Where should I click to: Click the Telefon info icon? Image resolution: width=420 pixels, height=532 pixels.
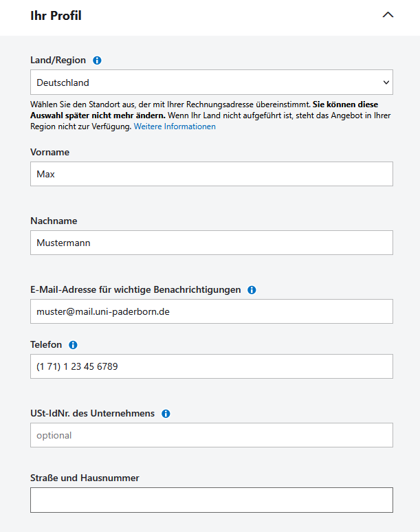pyautogui.click(x=73, y=345)
